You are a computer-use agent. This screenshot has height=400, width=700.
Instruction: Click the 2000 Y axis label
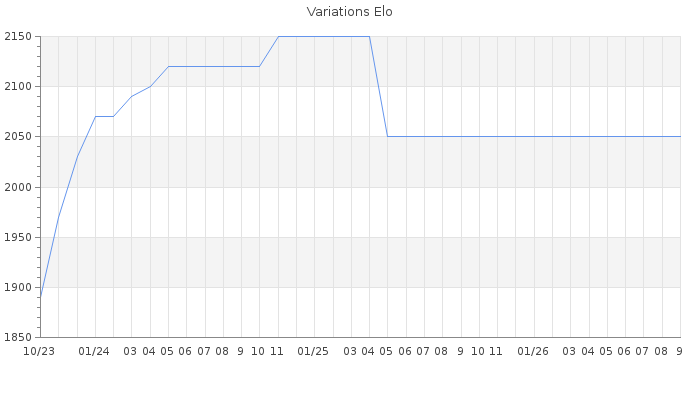pos(18,187)
